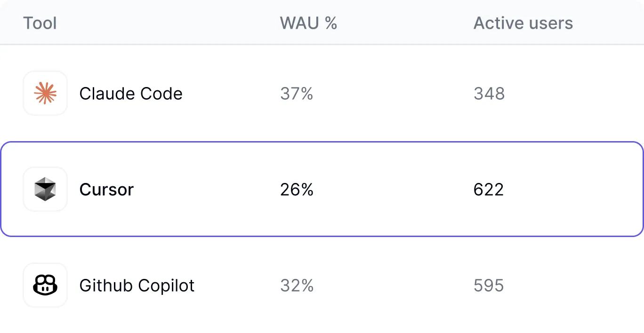Click the Github Copilot icon
This screenshot has width=644, height=333.
(45, 285)
